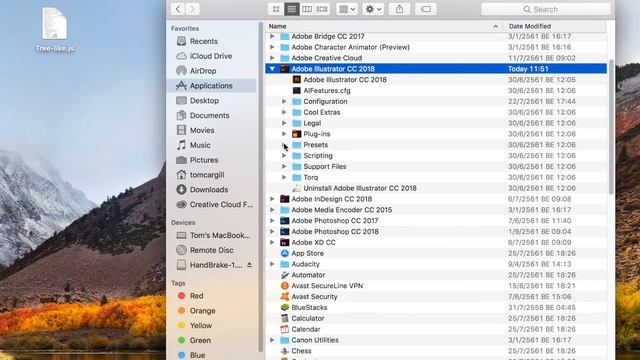Open iCloud Drive in sidebar
The image size is (640, 360).
coord(211,56)
